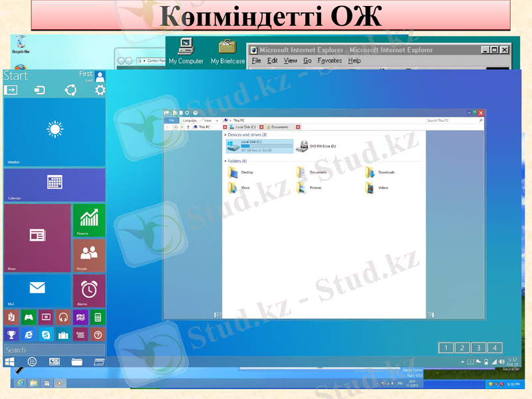Viewport: 532px width, 399px height.
Task: Launch the Finance tile
Action: pos(88,219)
